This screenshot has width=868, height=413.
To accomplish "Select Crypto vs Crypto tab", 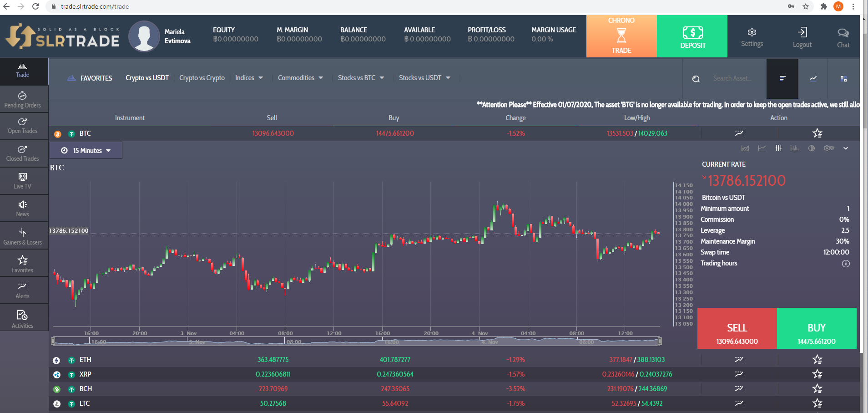I will [202, 78].
